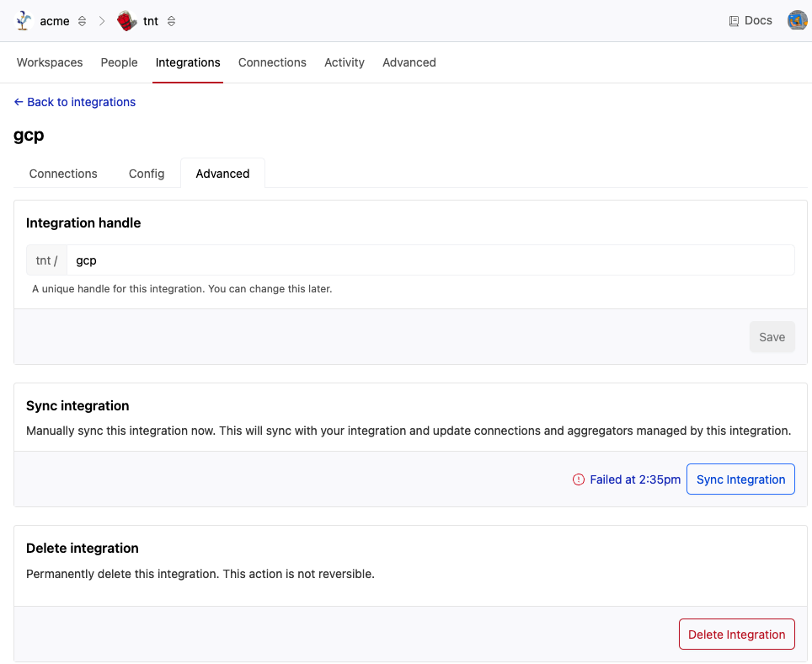The width and height of the screenshot is (812, 664).
Task: Switch to the gcp Config sub-tab
Action: [x=147, y=174]
